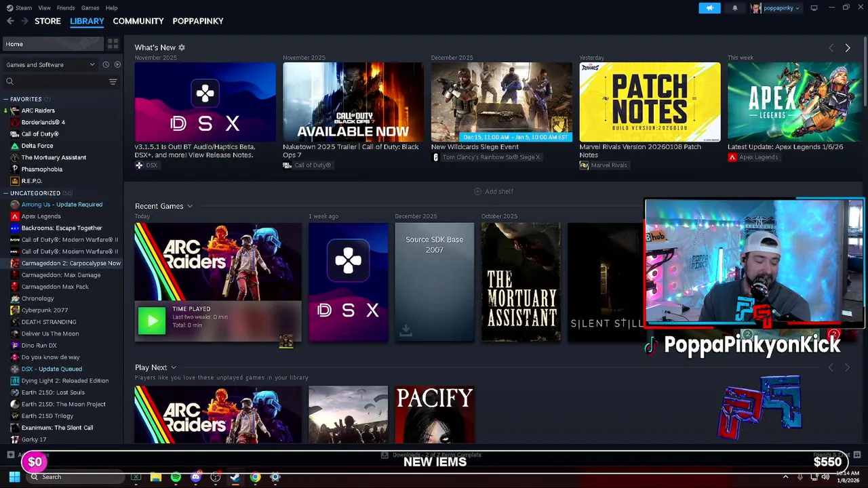The height and width of the screenshot is (488, 868).
Task: Show next What's New items arrow
Action: click(847, 48)
